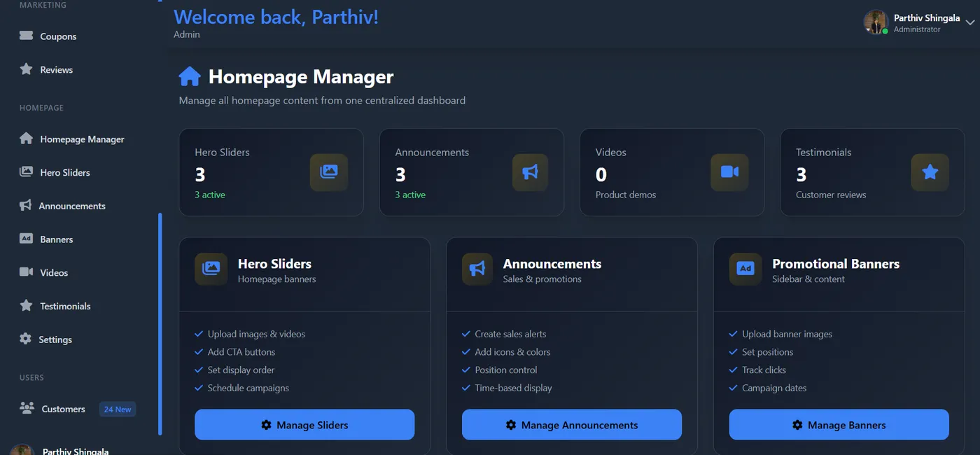Image resolution: width=980 pixels, height=455 pixels.
Task: Click the checkmark next to Track clicks
Action: point(734,370)
